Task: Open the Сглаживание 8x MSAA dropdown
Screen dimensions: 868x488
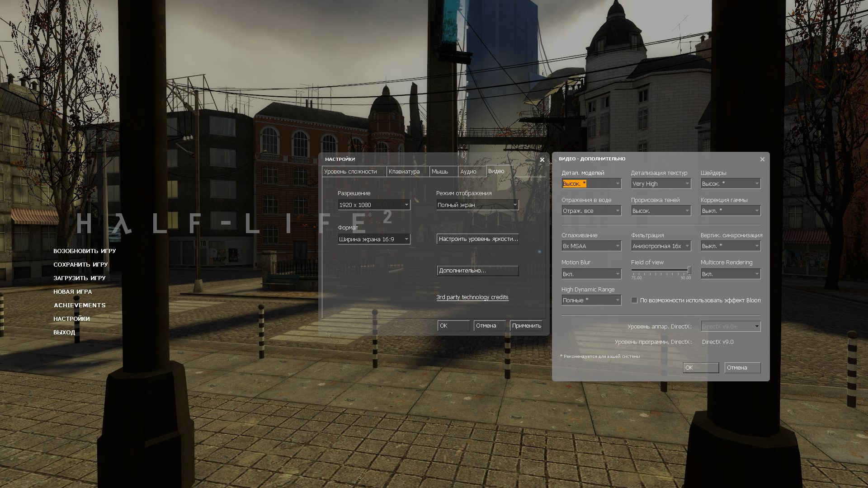Action: 591,246
